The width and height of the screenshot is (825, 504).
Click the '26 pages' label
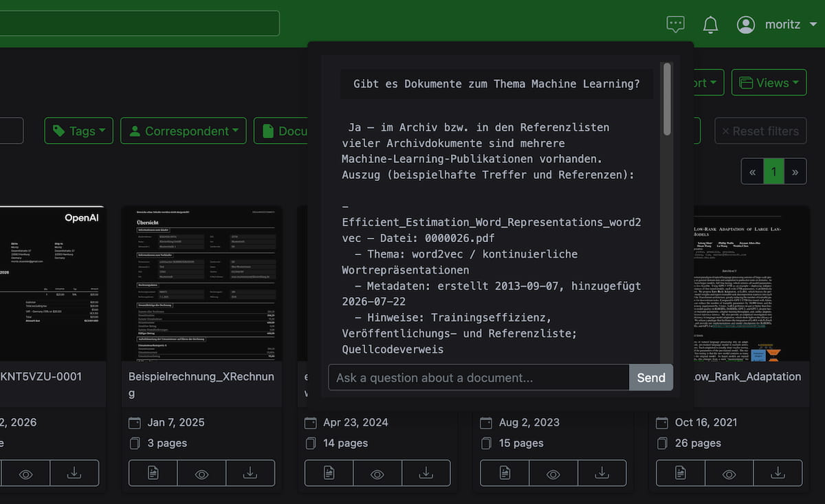698,443
